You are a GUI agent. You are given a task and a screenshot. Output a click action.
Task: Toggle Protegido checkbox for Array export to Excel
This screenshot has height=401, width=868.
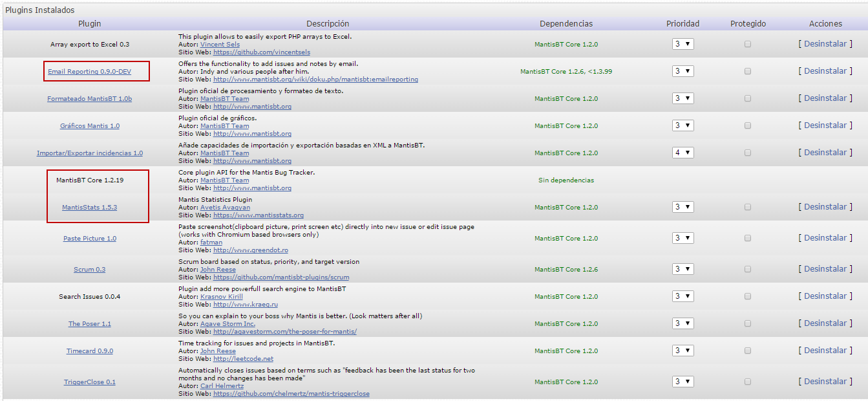[x=748, y=45]
